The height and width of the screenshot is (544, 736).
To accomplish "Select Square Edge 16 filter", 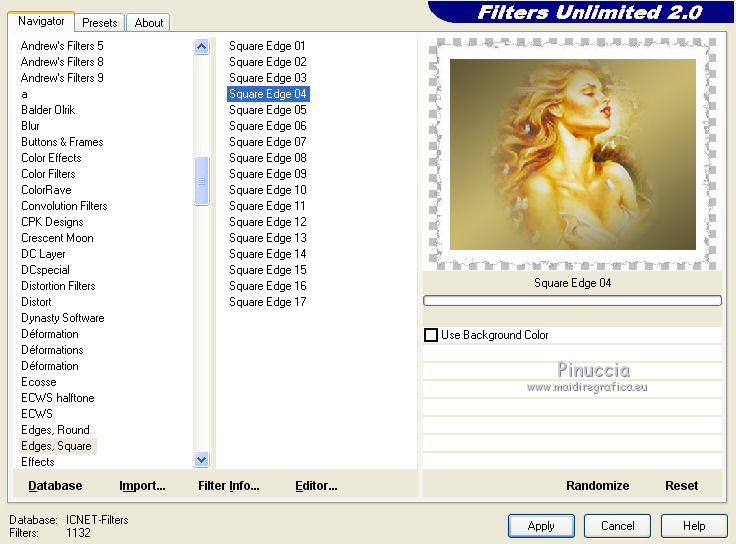I will [268, 286].
